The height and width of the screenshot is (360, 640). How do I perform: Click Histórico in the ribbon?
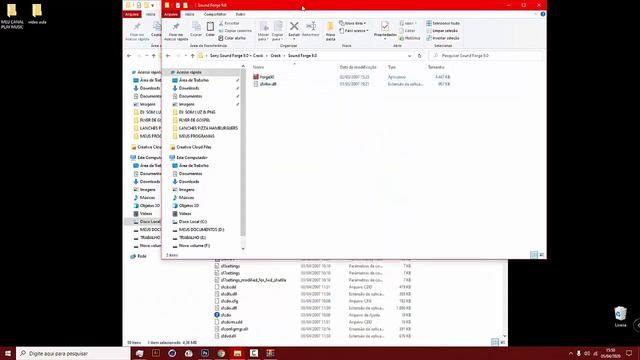(x=409, y=38)
